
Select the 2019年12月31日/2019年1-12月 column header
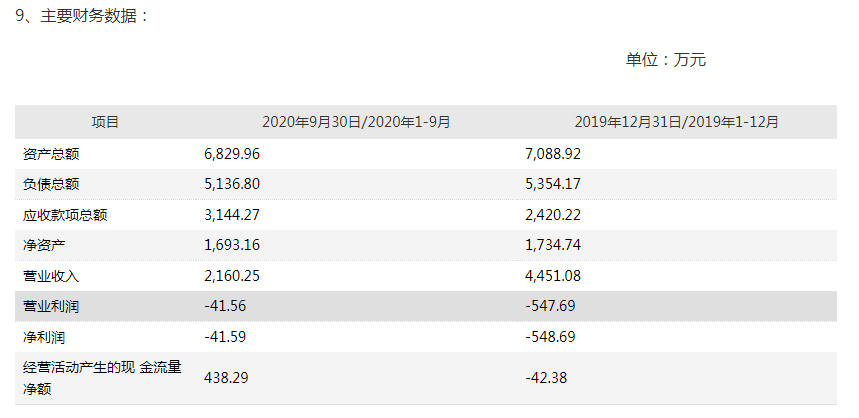(x=677, y=122)
